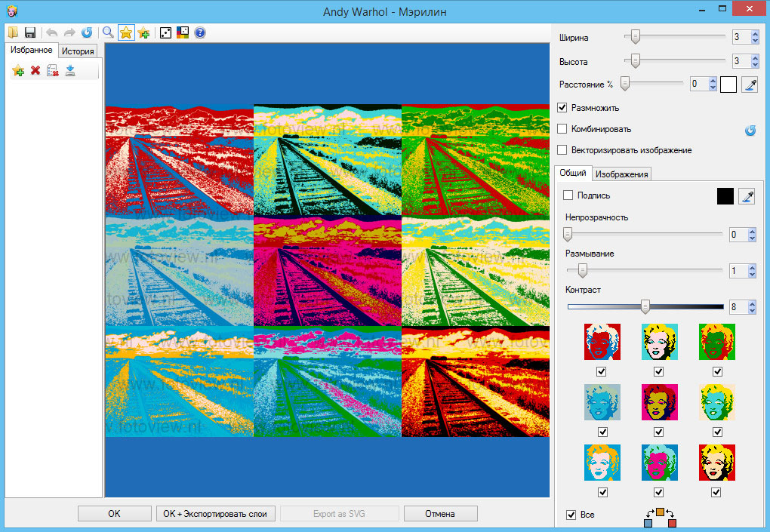Enable the Комбинировать checkbox

(x=562, y=128)
